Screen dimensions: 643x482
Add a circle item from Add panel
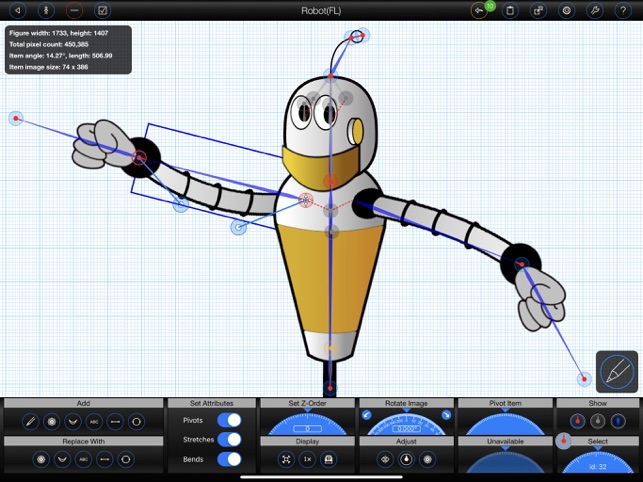(x=137, y=422)
